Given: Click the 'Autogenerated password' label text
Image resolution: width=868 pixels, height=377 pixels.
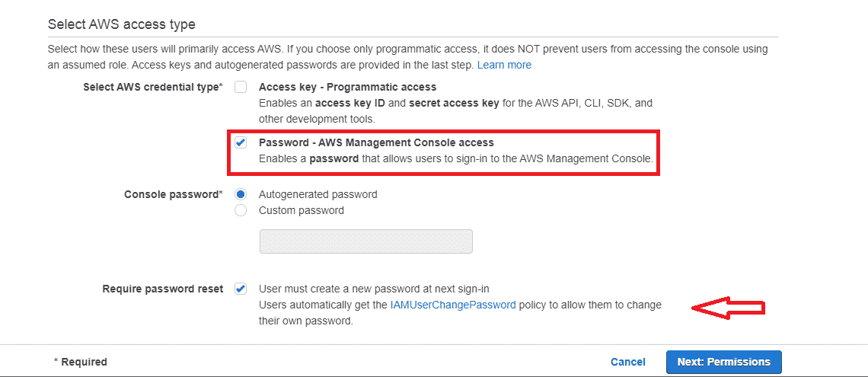Looking at the screenshot, I should pos(318,194).
